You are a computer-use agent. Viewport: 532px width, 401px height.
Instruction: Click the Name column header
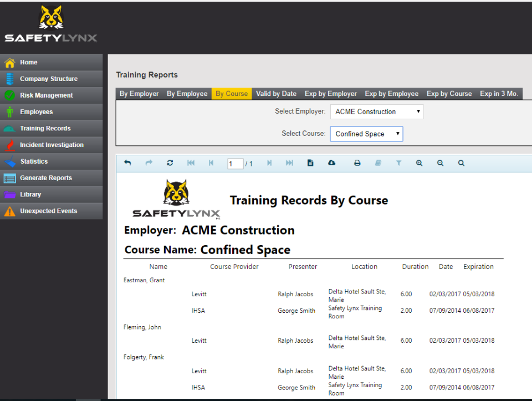click(x=158, y=267)
